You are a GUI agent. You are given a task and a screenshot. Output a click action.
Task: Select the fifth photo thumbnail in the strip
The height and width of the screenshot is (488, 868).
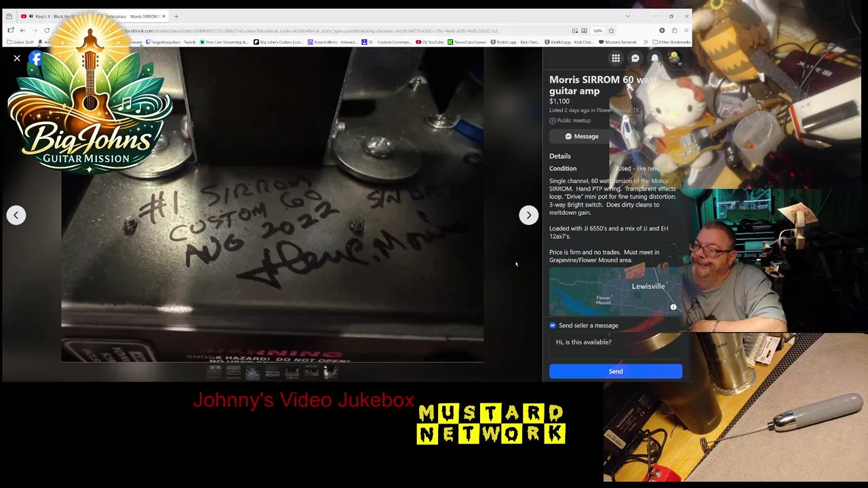click(292, 371)
